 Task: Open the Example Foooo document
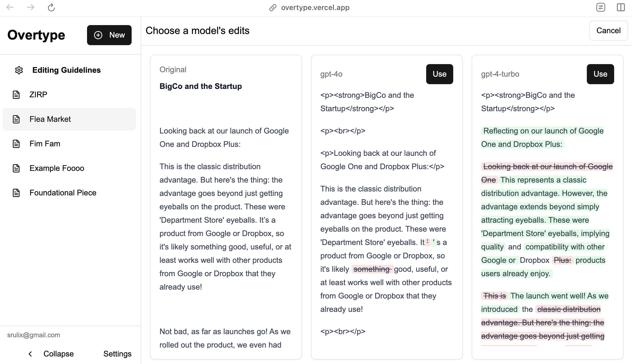coord(57,168)
